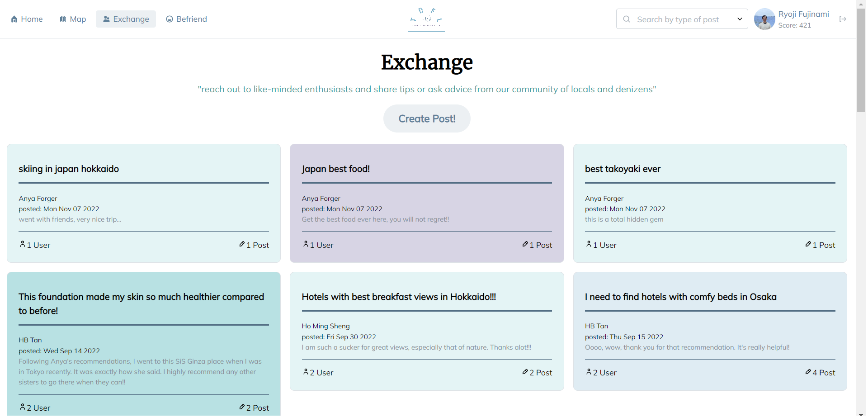The image size is (868, 417).
Task: Click the search magnifier icon
Action: (627, 19)
